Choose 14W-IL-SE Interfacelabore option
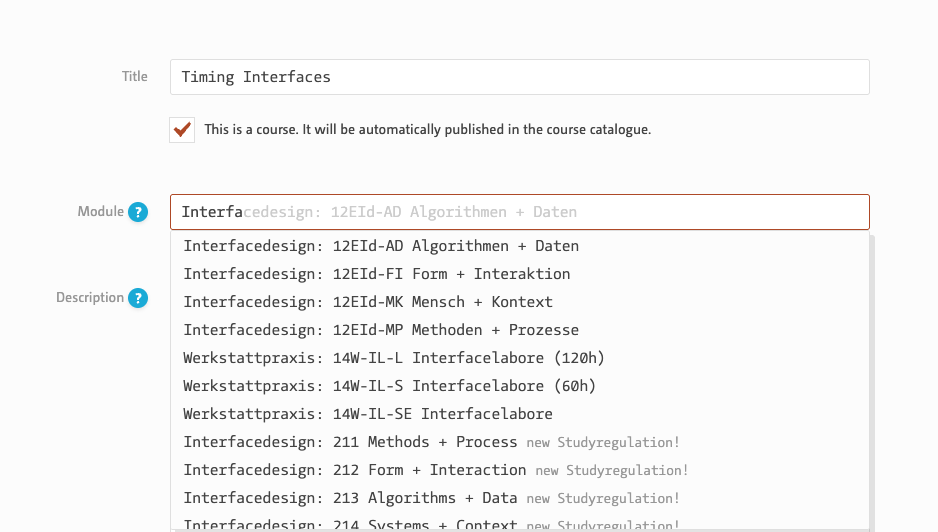Image resolution: width=938 pixels, height=532 pixels. pos(519,414)
